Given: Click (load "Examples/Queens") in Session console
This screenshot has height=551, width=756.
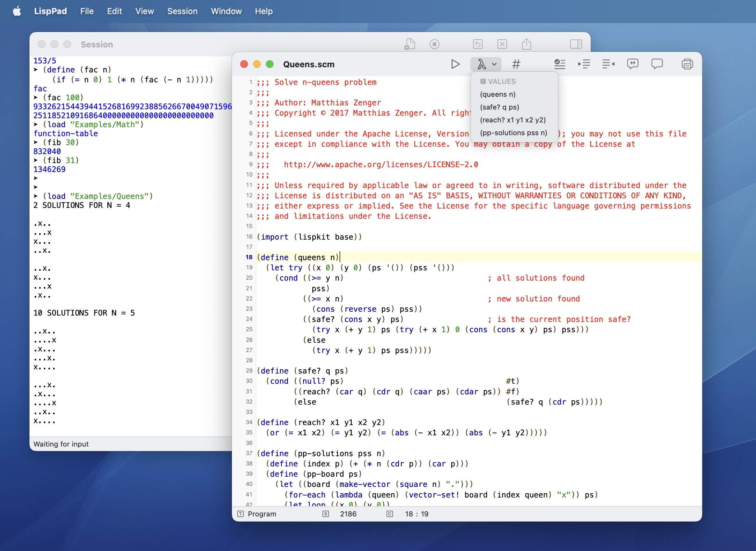Looking at the screenshot, I should (x=98, y=196).
